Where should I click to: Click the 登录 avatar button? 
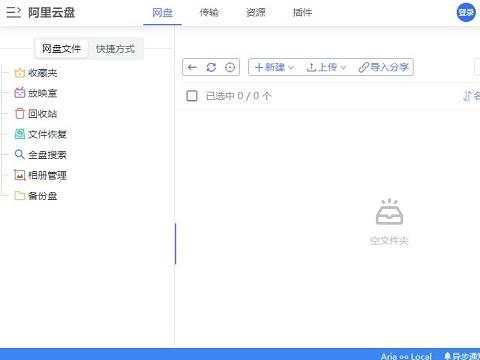pos(466,12)
